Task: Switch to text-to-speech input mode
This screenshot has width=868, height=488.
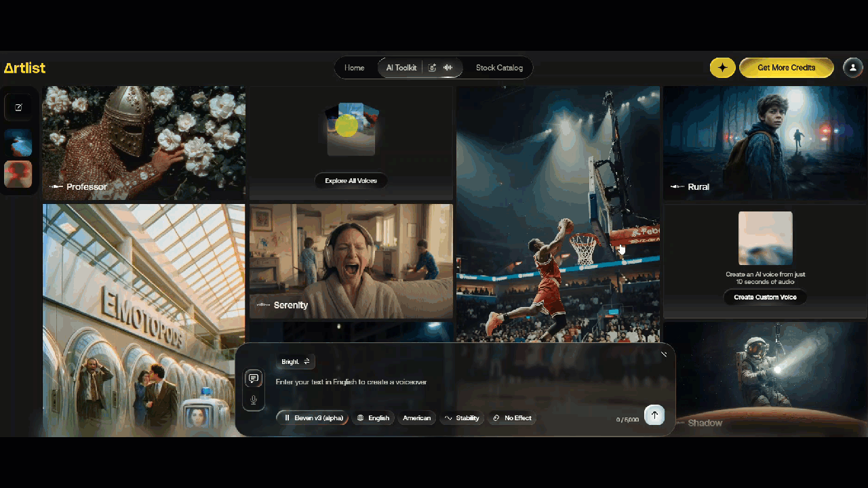Action: [254, 378]
